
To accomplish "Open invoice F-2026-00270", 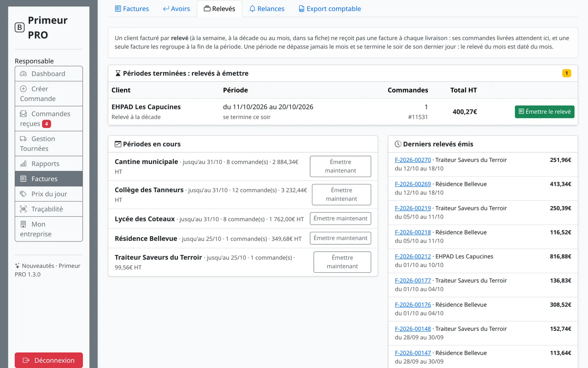I will pyautogui.click(x=413, y=160).
